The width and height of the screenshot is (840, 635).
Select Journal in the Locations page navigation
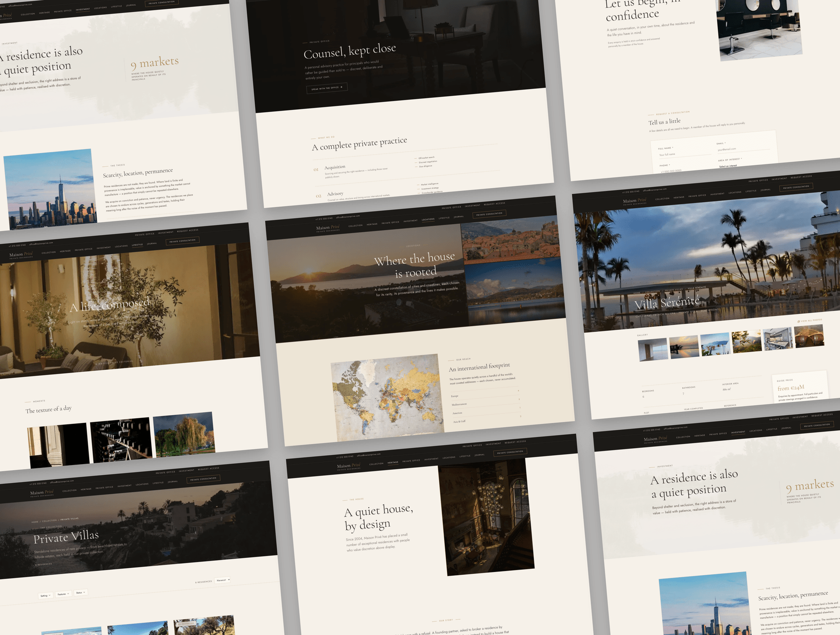[x=459, y=217]
